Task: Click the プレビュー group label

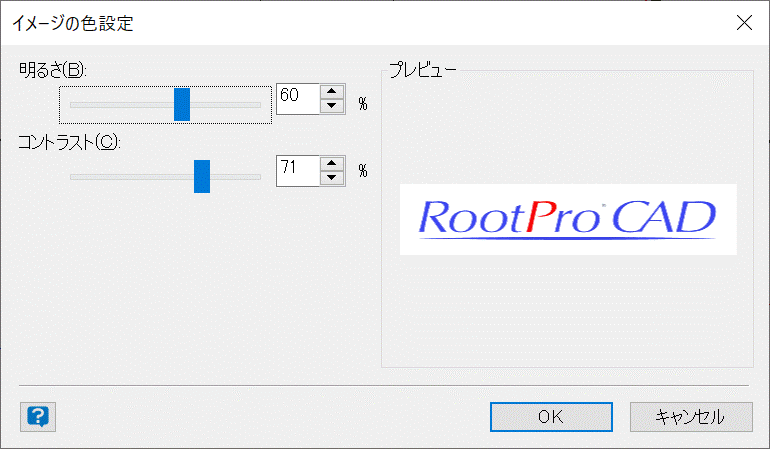Action: [422, 70]
